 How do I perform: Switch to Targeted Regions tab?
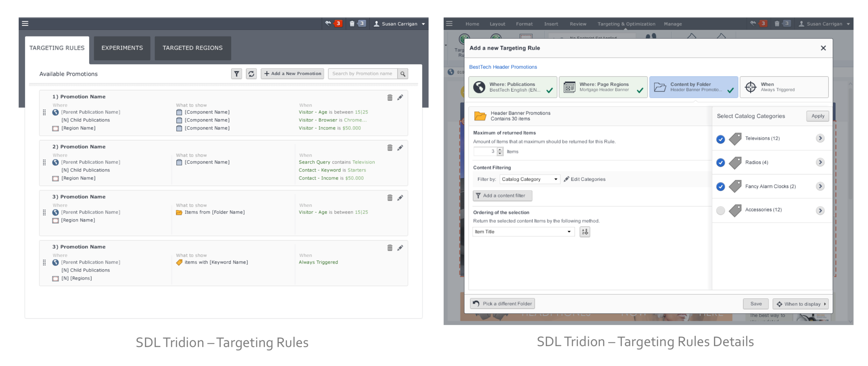point(193,48)
